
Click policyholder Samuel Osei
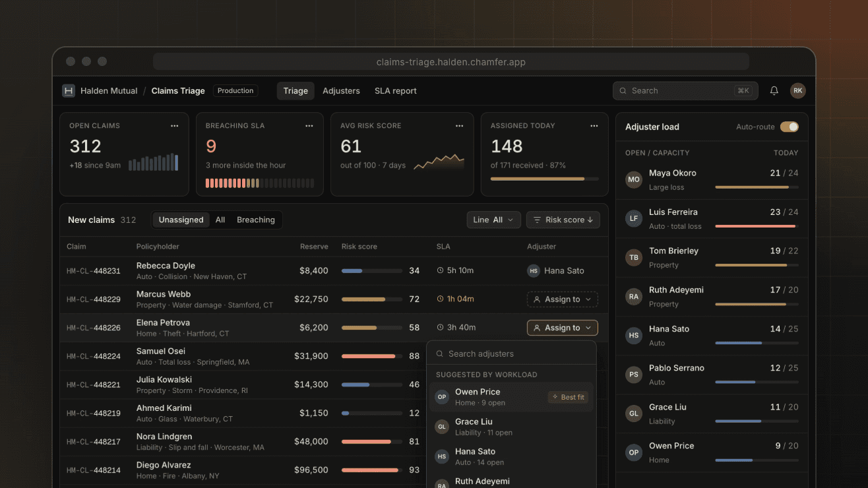(x=161, y=351)
